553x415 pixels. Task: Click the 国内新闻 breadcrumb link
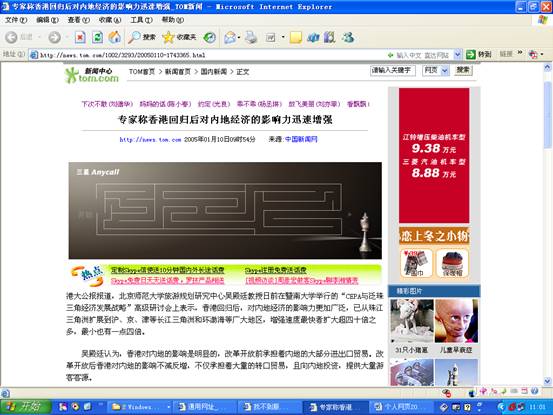[x=214, y=72]
